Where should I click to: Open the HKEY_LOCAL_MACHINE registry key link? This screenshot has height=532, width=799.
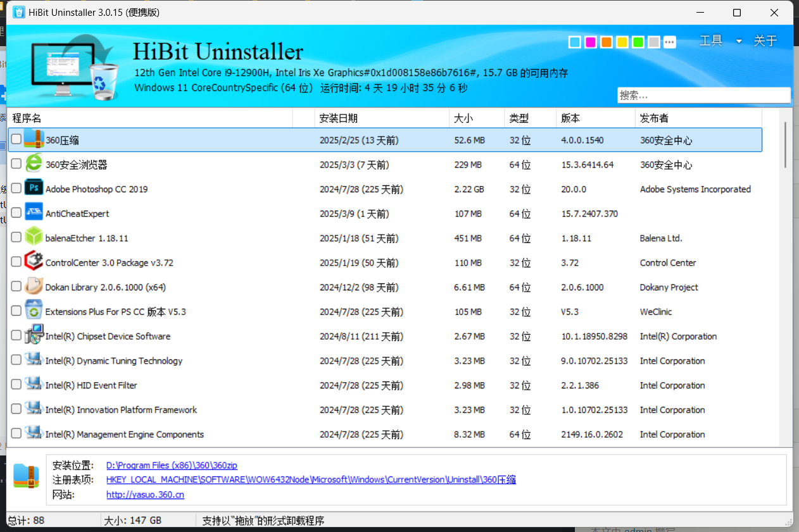point(311,479)
